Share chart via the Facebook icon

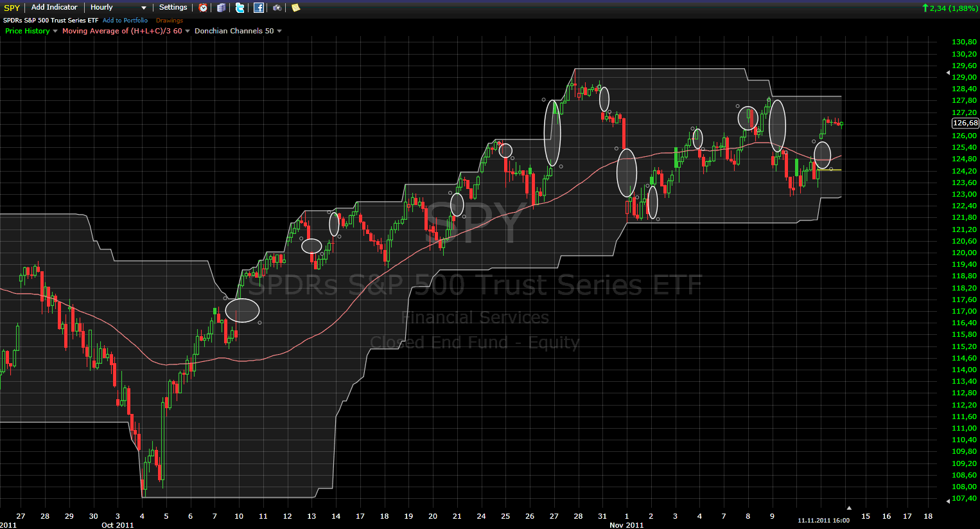[x=258, y=8]
